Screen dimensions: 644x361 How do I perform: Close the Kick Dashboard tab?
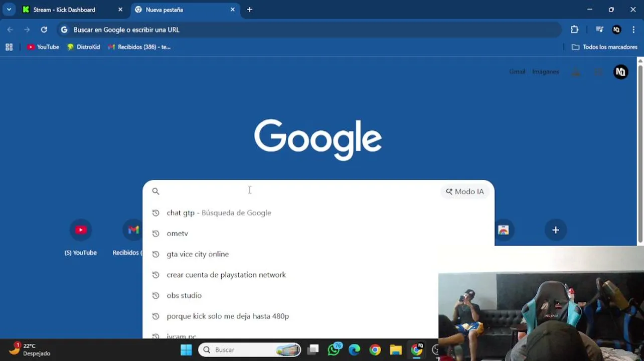[x=120, y=10]
